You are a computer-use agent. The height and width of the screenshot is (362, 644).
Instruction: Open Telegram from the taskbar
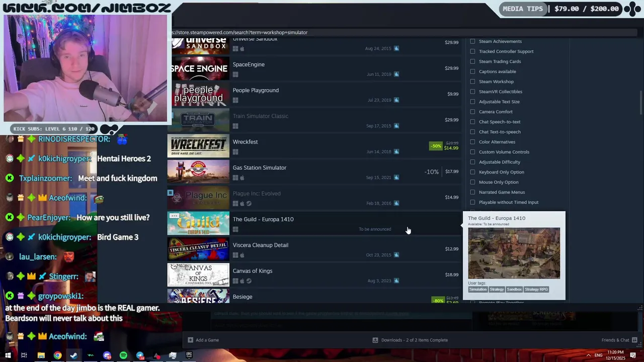click(x=140, y=355)
